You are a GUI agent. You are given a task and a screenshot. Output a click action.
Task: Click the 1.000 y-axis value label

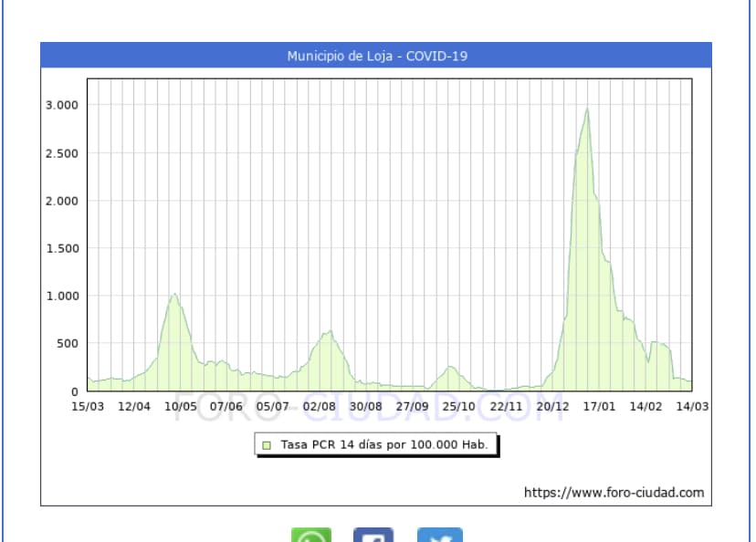tap(62, 296)
